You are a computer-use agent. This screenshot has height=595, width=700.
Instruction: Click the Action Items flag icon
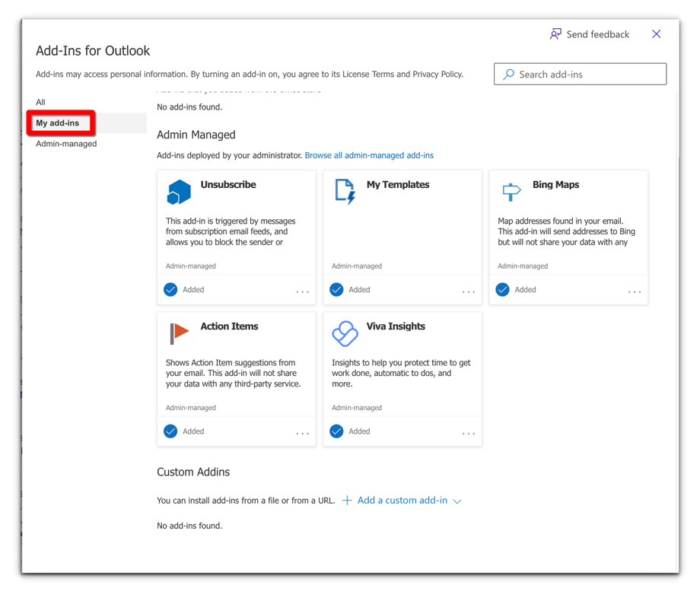point(179,332)
